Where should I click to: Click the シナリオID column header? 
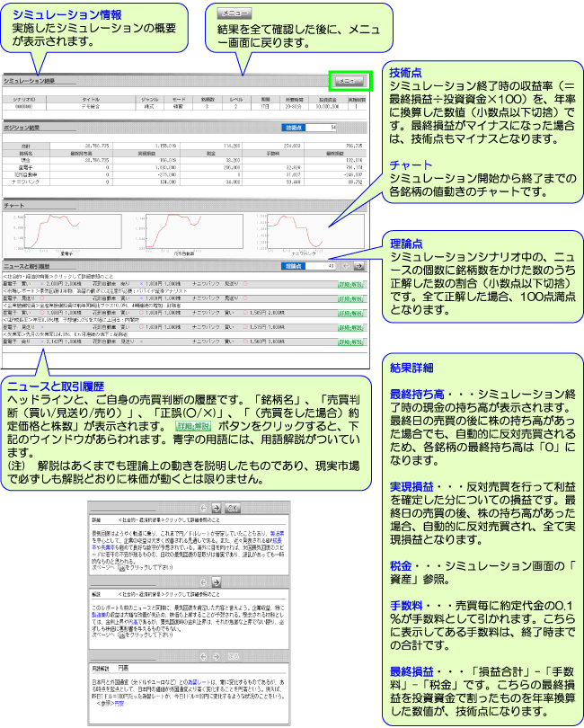point(23,100)
